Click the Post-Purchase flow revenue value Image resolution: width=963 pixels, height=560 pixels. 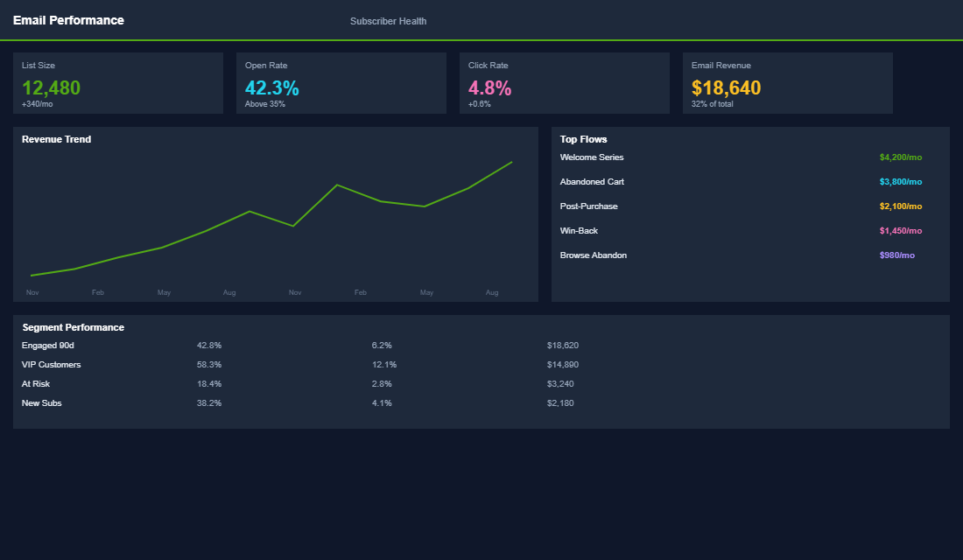900,206
